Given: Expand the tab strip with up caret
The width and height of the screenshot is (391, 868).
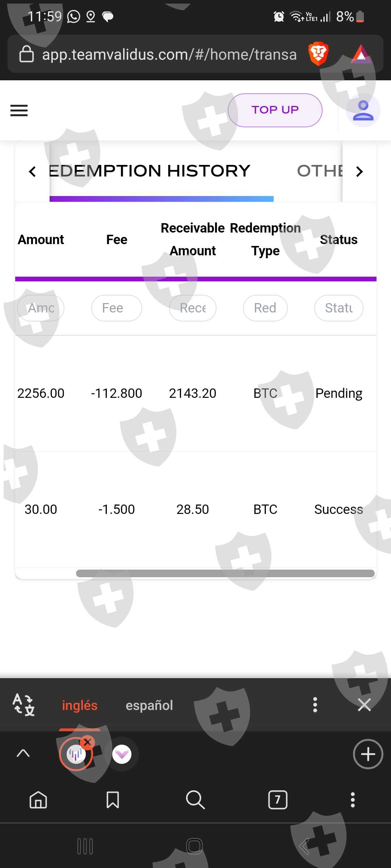Looking at the screenshot, I should [x=23, y=753].
